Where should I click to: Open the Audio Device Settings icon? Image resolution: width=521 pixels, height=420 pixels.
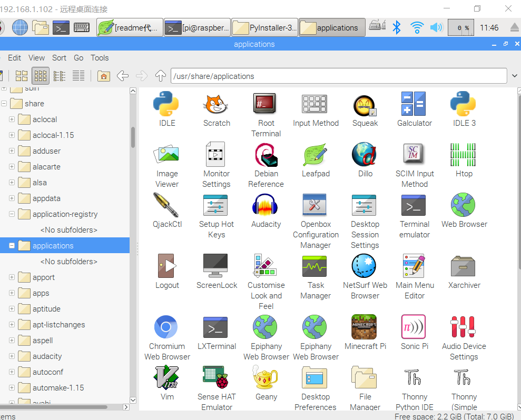(x=463, y=327)
